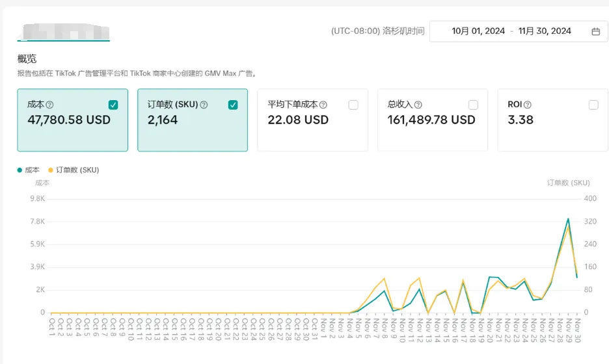Click the Nov 8 point on chart
This screenshot has width=609, height=364.
coord(384,278)
